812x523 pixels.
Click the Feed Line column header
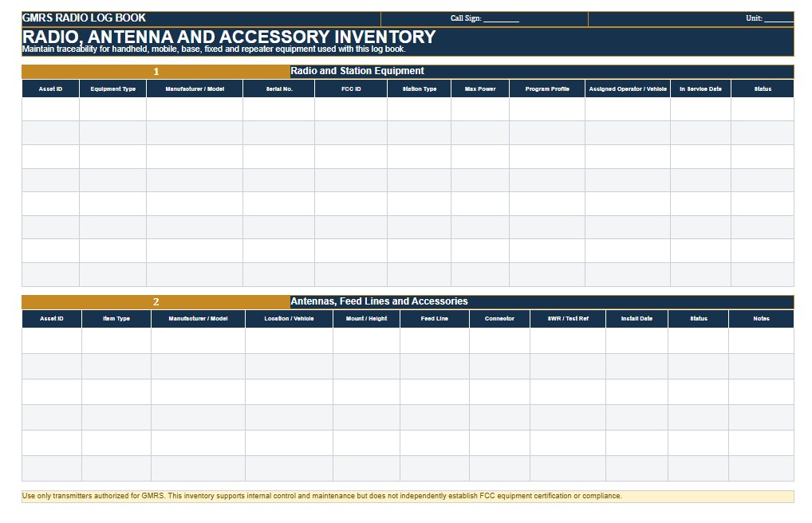tap(435, 318)
